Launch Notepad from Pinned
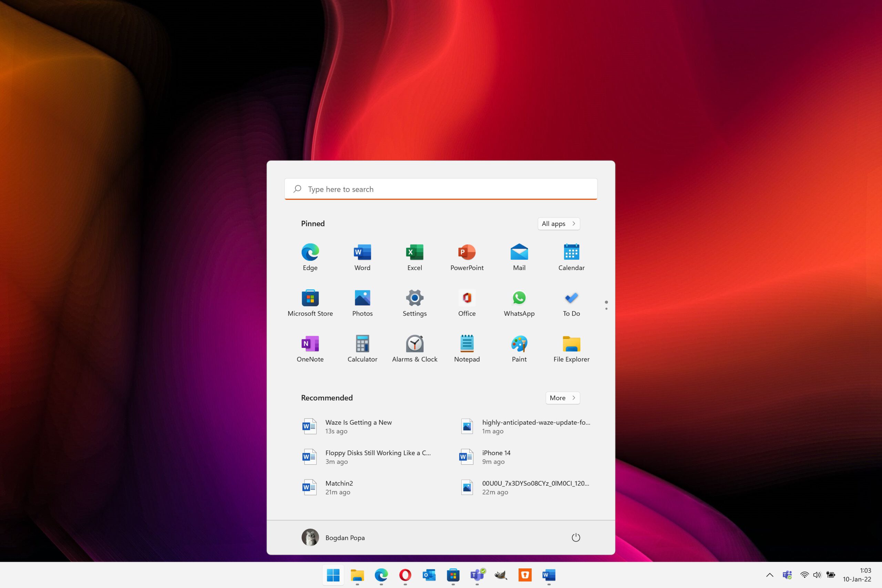Screen dimensions: 882x588 (467, 349)
